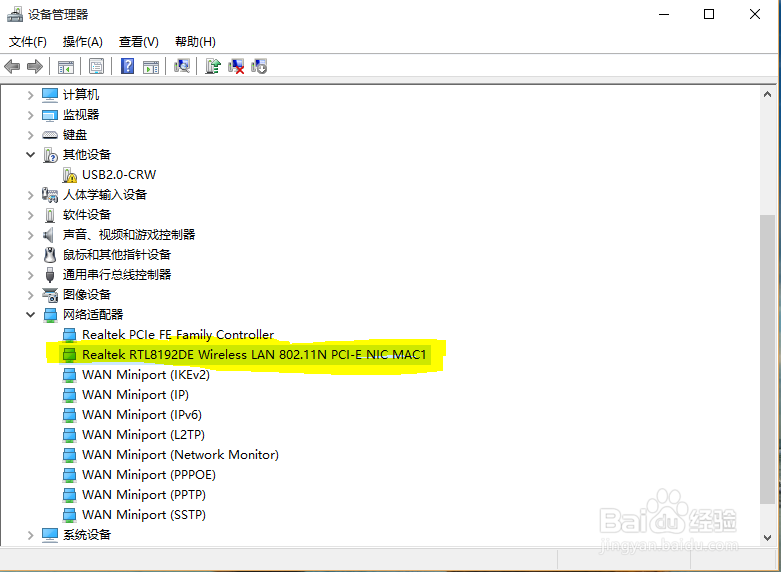This screenshot has width=781, height=572.
Task: Select WAN Miniport (SSTP)
Action: point(144,515)
